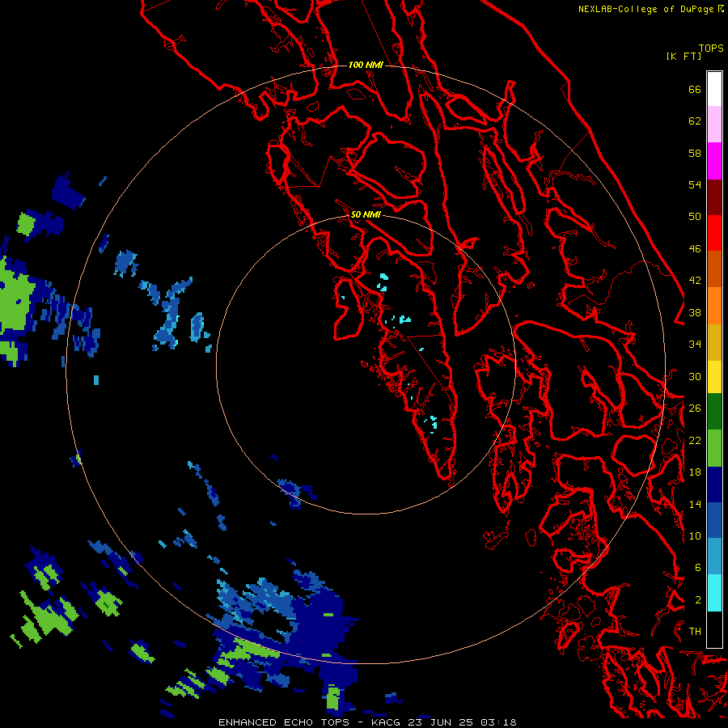Click the 'TOPS' legend title
This screenshot has width=728, height=728.
click(711, 49)
